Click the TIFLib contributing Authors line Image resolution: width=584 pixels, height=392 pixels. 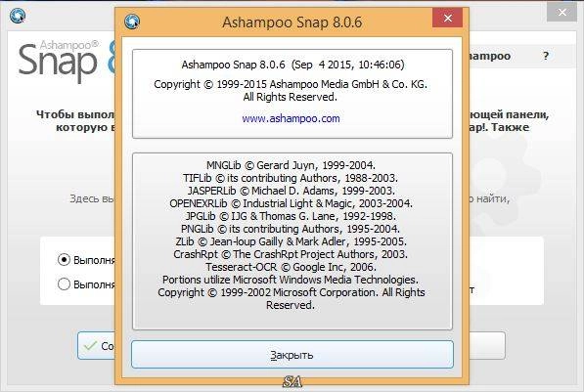(291, 178)
